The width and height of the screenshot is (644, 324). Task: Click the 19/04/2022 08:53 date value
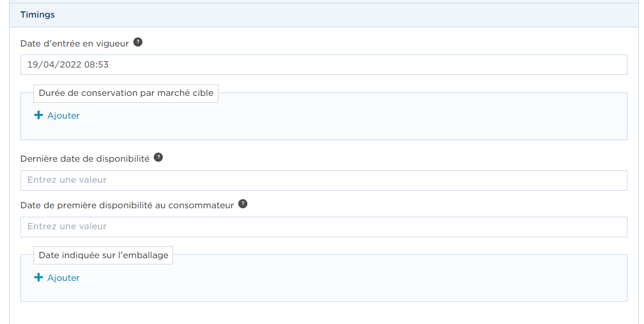tap(68, 65)
